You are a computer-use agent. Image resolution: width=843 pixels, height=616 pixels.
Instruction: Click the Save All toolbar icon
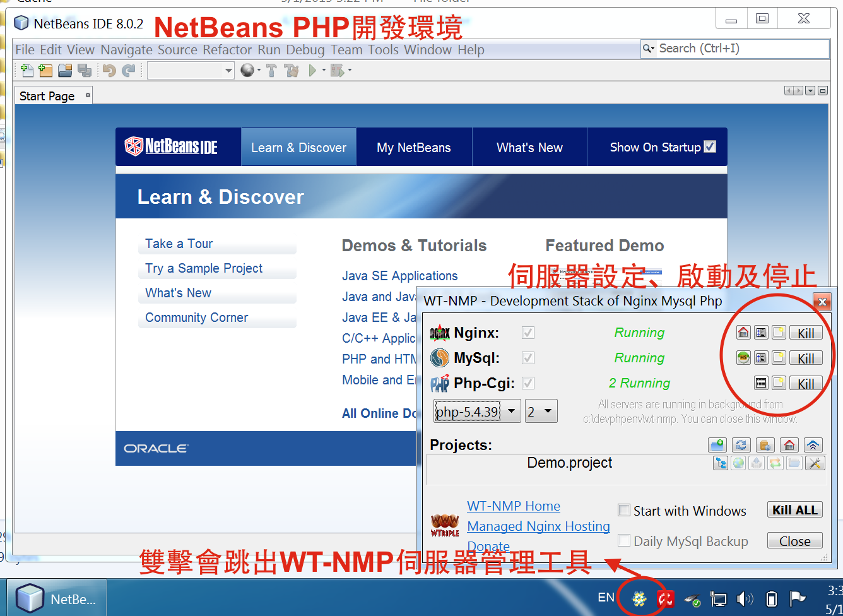click(x=84, y=71)
